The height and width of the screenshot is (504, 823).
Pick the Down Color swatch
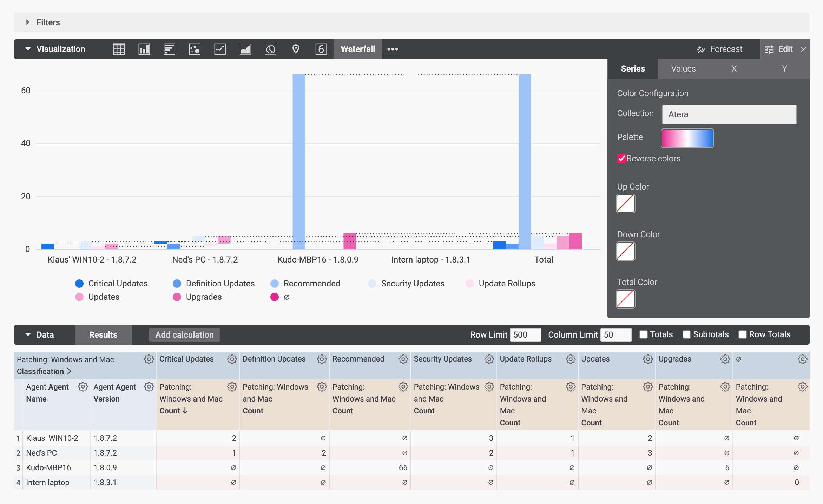pos(626,251)
